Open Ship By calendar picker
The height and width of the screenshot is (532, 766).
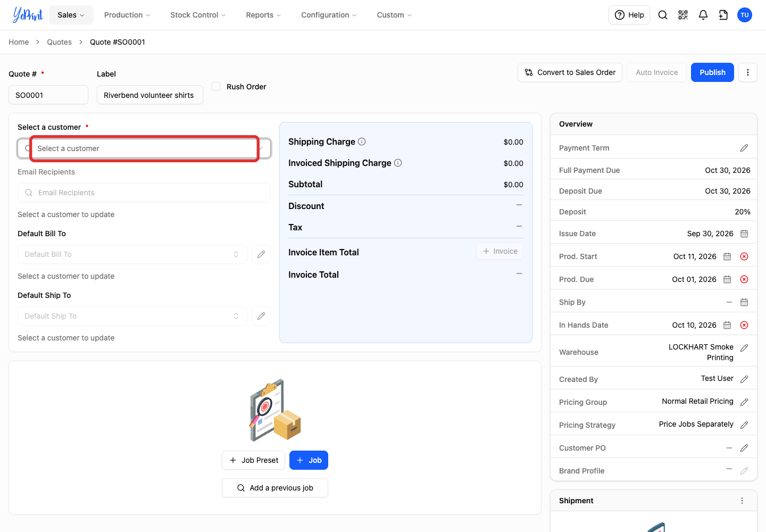pos(744,302)
